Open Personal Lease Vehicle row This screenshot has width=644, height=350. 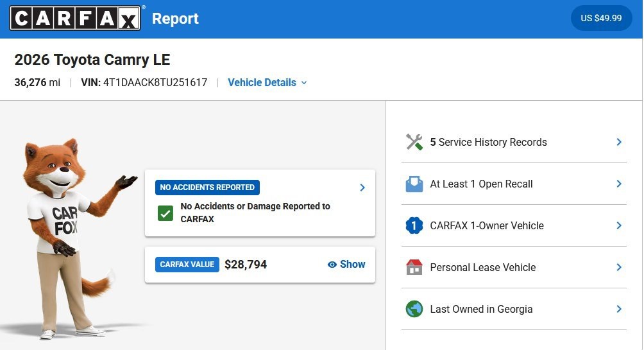click(x=514, y=267)
